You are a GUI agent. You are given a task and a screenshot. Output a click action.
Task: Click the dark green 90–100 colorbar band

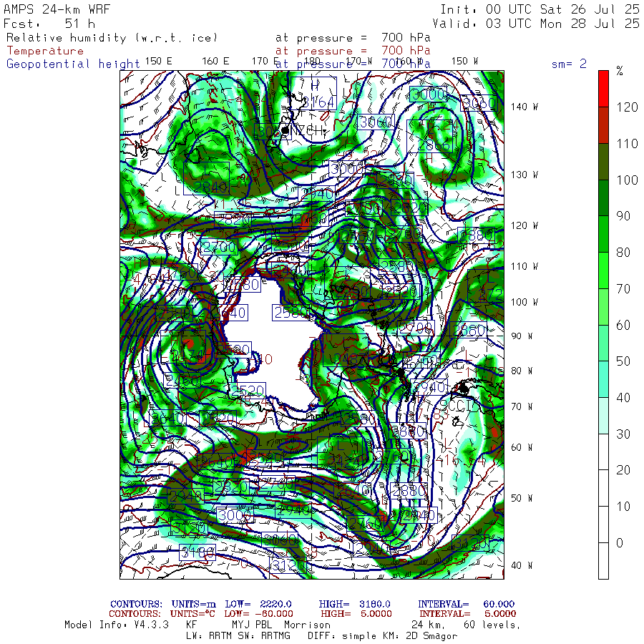tap(603, 198)
